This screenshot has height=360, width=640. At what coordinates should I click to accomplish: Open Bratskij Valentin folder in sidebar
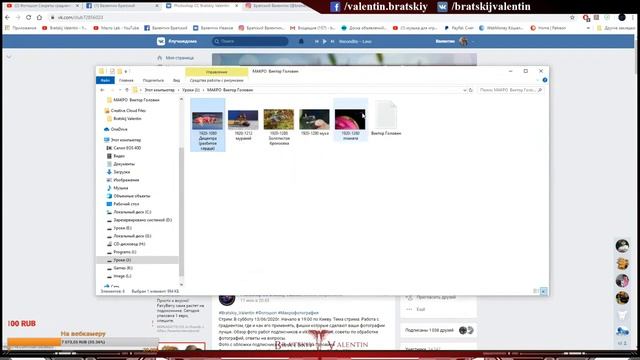point(127,119)
